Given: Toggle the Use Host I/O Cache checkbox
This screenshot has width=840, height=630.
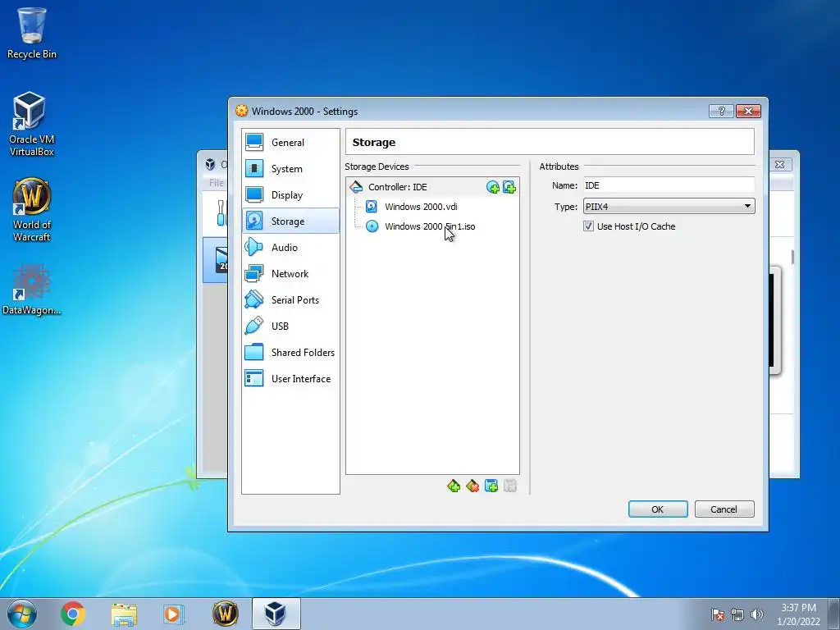Looking at the screenshot, I should (588, 226).
